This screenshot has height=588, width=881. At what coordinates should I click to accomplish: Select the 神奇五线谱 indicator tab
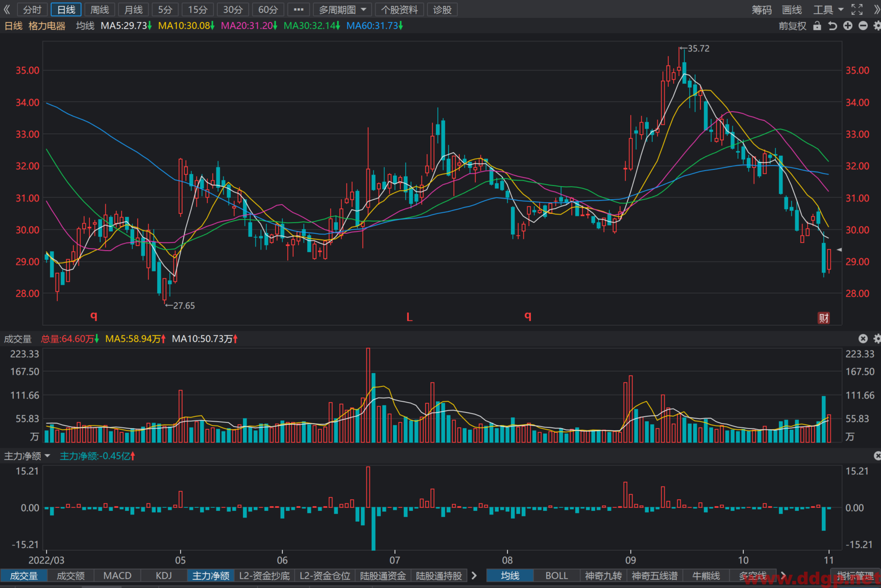[655, 576]
